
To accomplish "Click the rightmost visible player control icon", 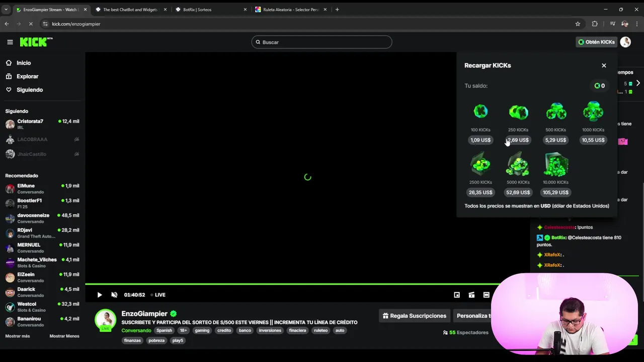I will coord(486,295).
